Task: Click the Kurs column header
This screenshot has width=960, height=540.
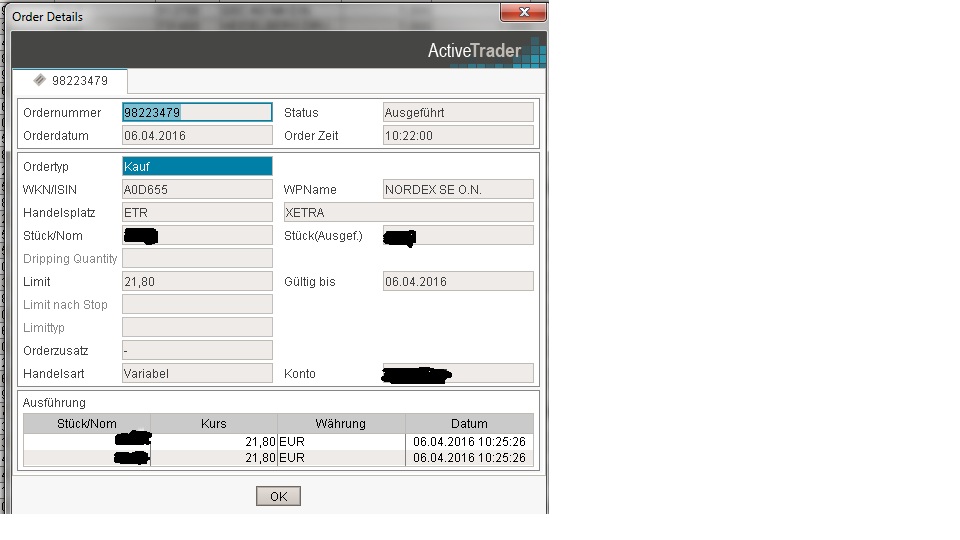Action: pyautogui.click(x=214, y=424)
